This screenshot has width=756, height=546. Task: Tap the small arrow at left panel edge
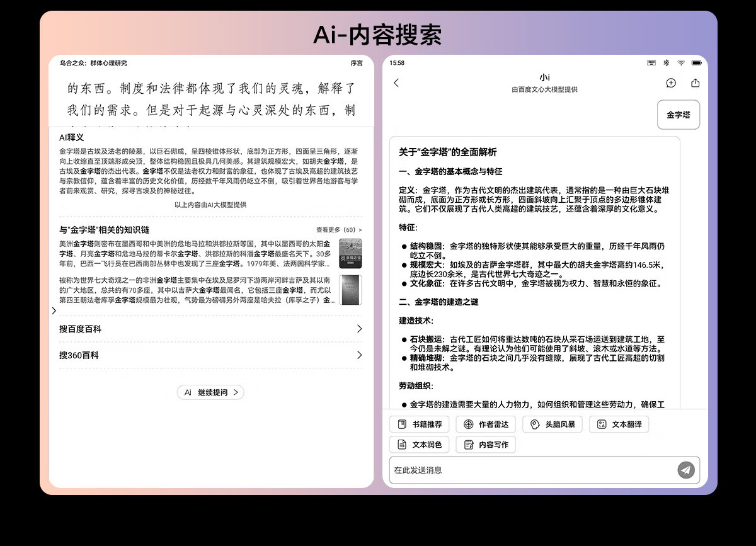[x=54, y=310]
